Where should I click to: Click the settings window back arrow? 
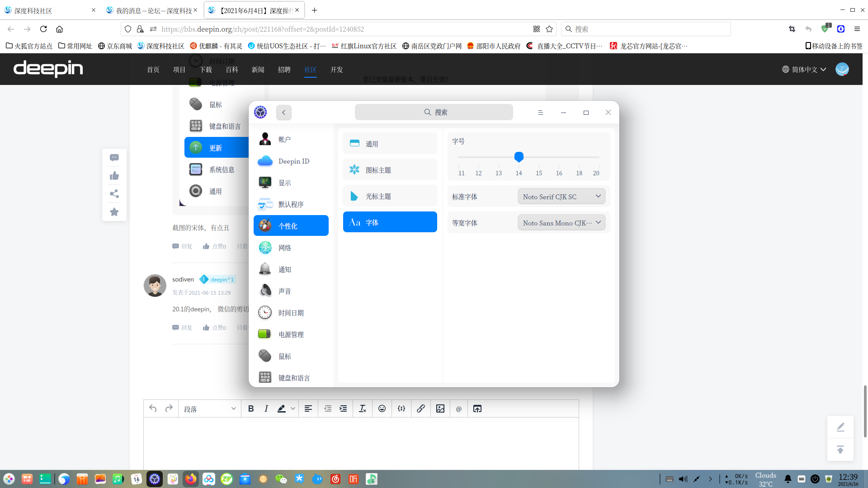click(284, 113)
